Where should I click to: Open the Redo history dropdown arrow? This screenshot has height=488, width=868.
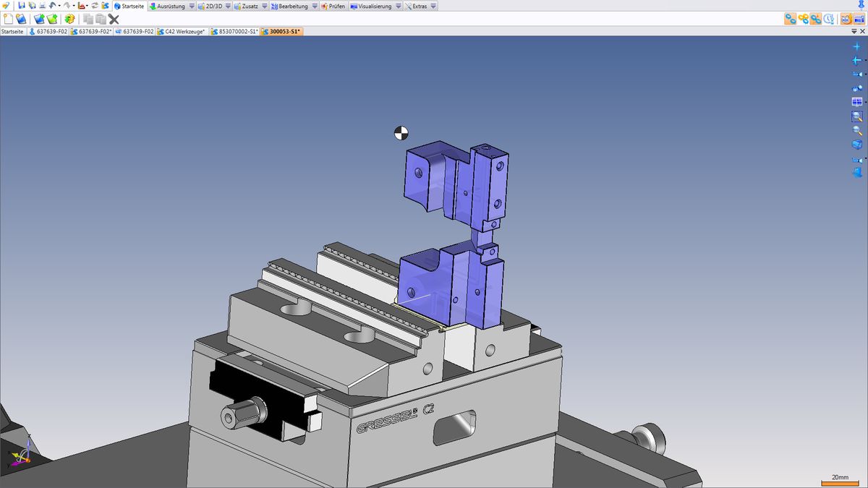(x=73, y=6)
